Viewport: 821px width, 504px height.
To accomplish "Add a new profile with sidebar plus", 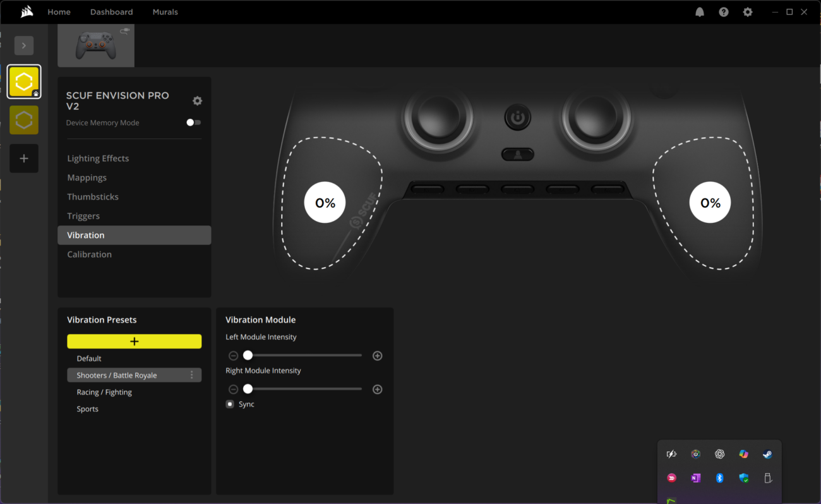I will [24, 159].
